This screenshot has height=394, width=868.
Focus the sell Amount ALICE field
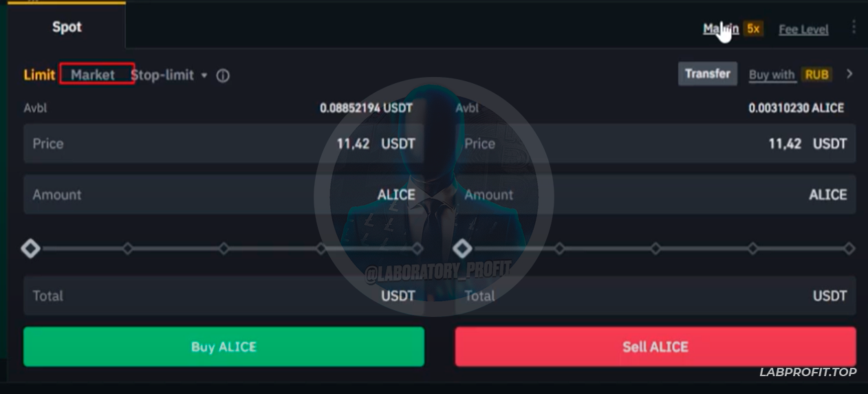click(x=655, y=195)
